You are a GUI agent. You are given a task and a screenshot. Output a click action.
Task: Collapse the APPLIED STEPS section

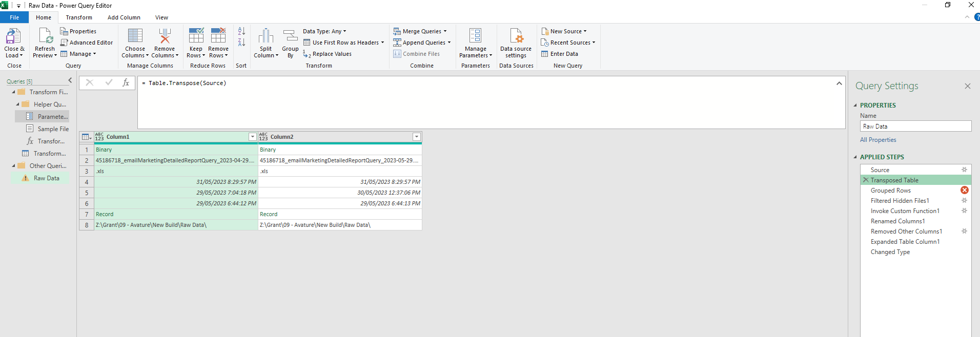click(855, 157)
